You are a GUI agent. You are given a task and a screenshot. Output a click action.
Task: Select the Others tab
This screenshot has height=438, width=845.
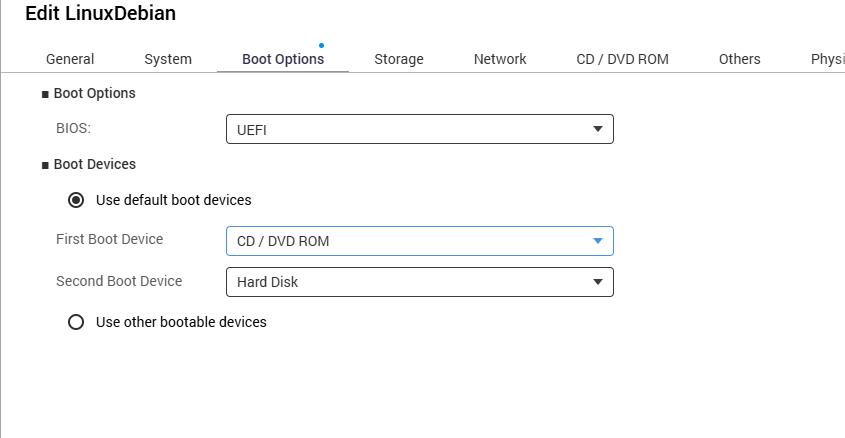739,59
